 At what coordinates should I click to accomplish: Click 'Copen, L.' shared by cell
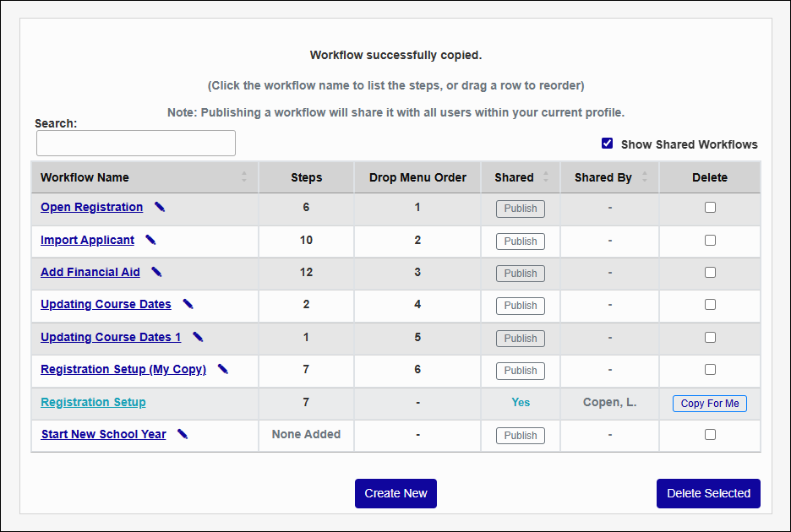[x=610, y=403]
